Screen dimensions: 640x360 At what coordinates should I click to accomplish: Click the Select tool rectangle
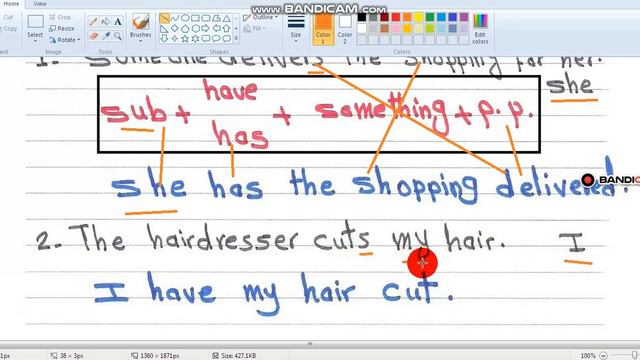pos(36,22)
